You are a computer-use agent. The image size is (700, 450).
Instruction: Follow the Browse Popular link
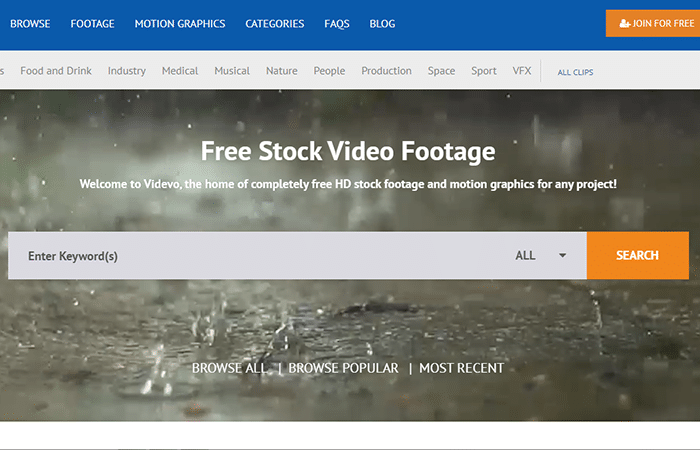point(343,368)
